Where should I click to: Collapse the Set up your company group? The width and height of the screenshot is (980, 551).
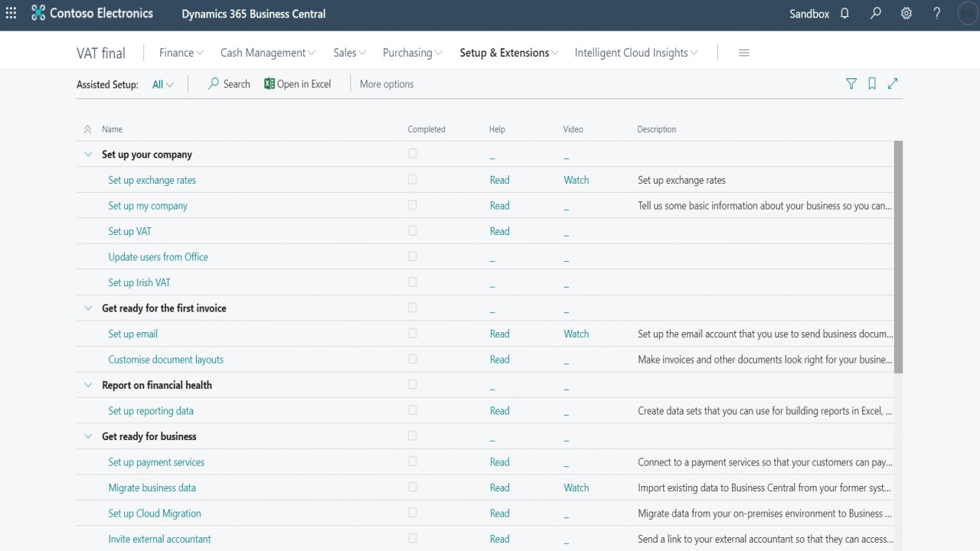(x=88, y=155)
